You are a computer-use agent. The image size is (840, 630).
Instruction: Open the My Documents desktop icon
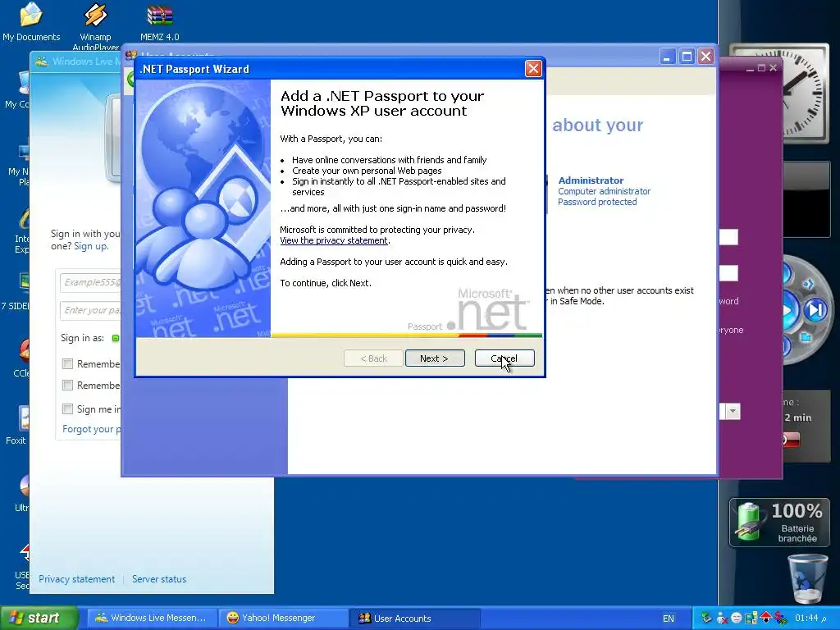31,21
